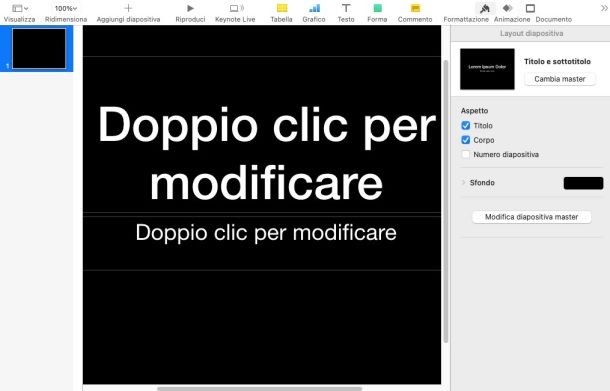Click the Titolo e sottotitolo layout name

pos(557,61)
